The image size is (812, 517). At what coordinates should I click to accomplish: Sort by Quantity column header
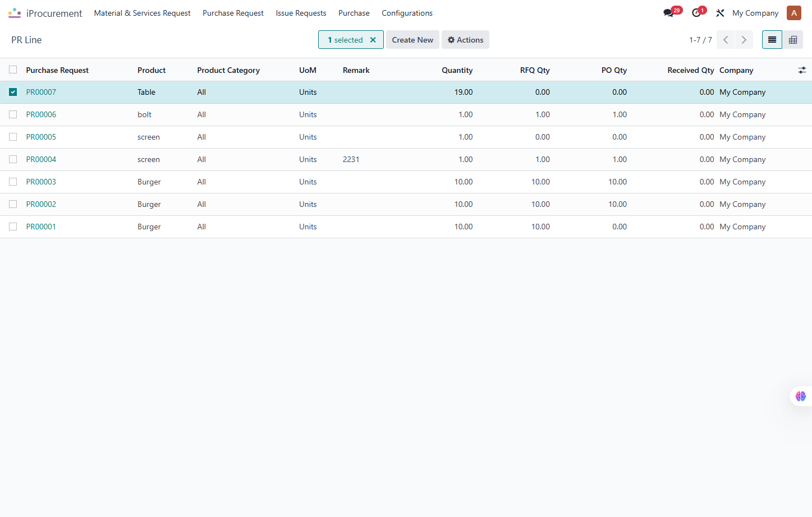(x=457, y=70)
